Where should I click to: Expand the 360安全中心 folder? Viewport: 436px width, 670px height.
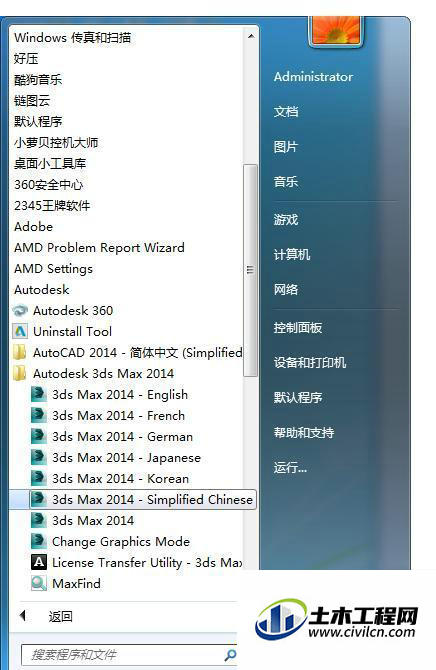click(x=48, y=185)
